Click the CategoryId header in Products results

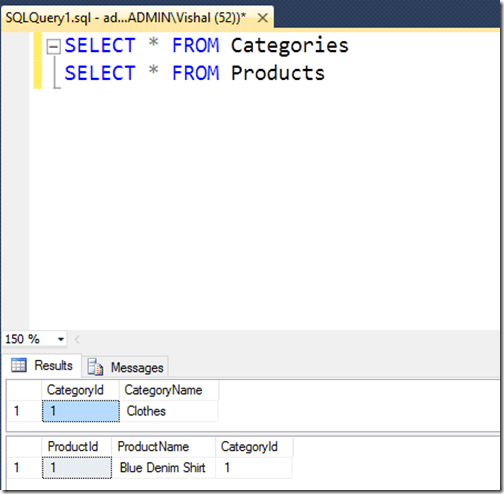tap(254, 447)
